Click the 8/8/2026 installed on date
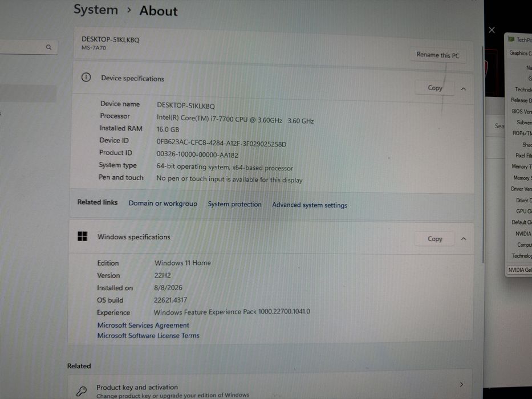The width and height of the screenshot is (532, 399). (168, 288)
